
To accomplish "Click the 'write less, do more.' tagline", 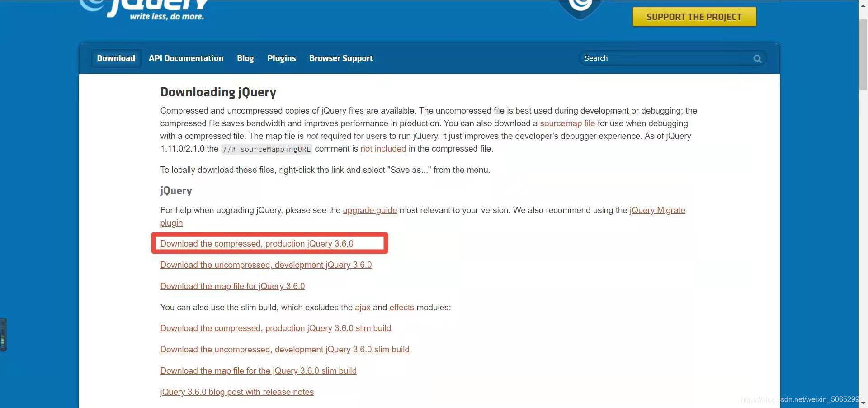I will (x=167, y=16).
